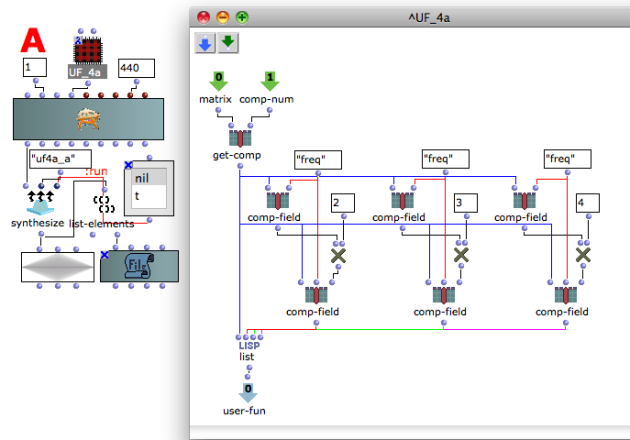Select the UF_4a red patch icon
Viewport: 630px width, 440px height.
(x=88, y=50)
